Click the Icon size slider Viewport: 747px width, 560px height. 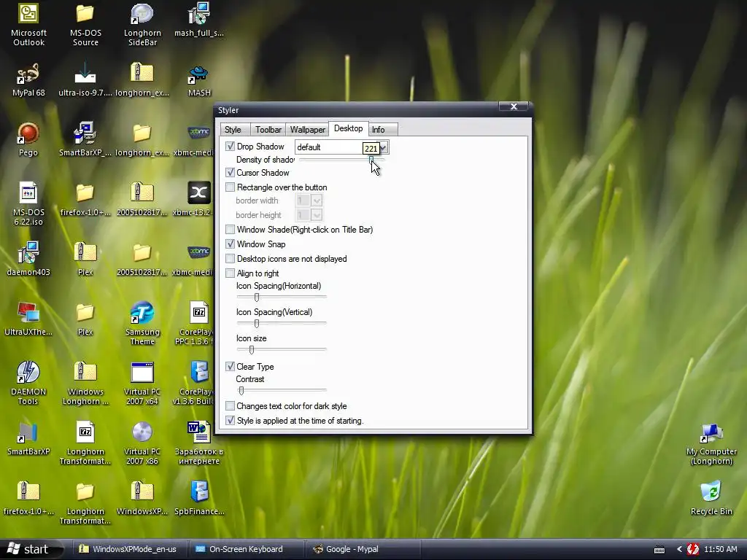(x=281, y=350)
